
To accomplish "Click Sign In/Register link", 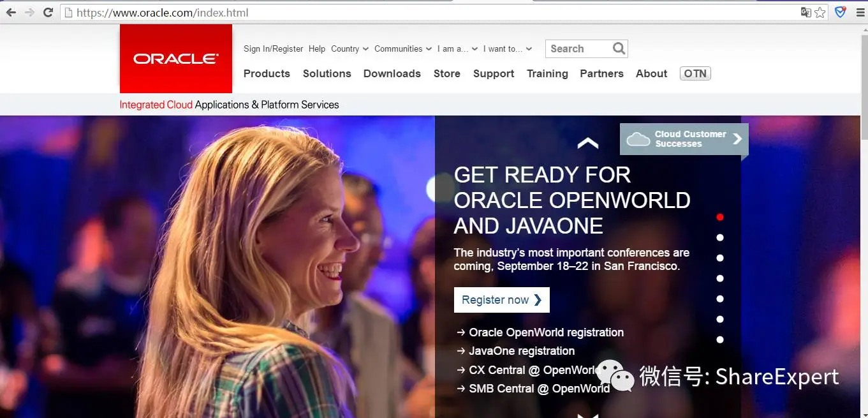I will click(274, 49).
